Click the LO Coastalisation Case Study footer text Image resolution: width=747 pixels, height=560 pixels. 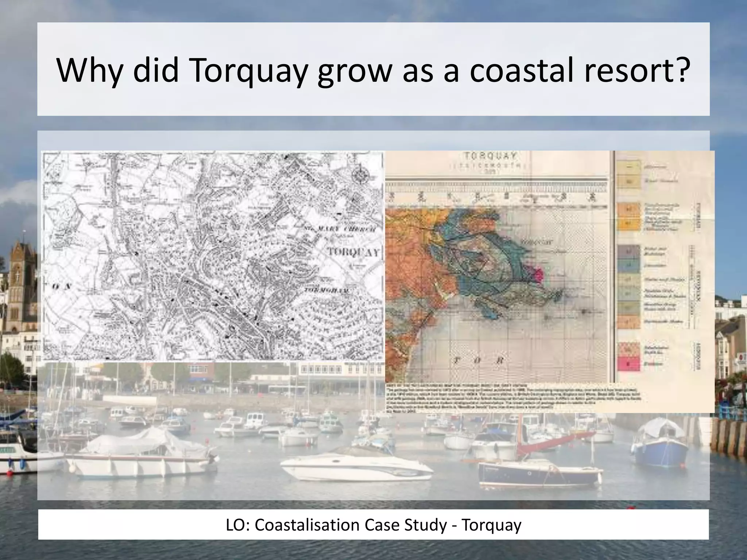pos(373,525)
